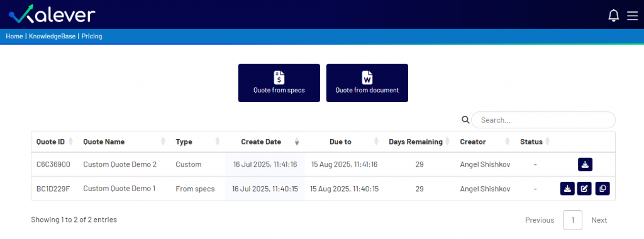Image resolution: width=644 pixels, height=239 pixels.
Task: Open the hamburger menu
Action: (x=632, y=16)
